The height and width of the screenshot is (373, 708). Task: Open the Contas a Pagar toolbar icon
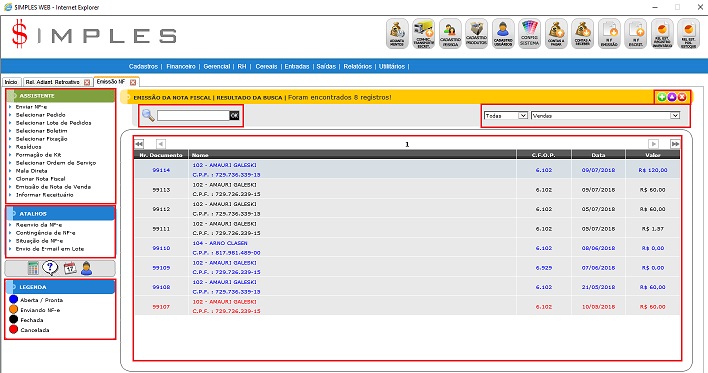[x=556, y=33]
